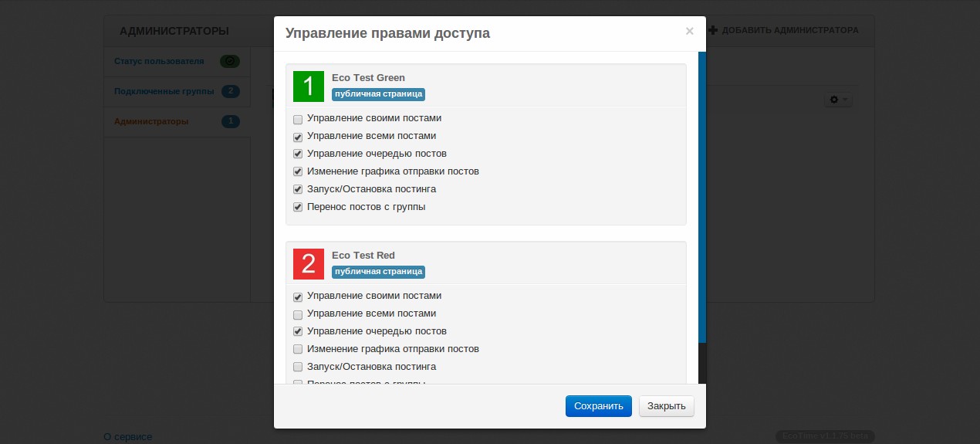Click the 'Закрыть' button

(666, 406)
